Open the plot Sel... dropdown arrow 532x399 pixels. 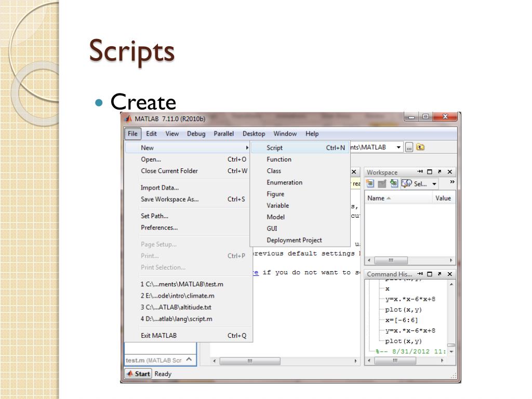[x=434, y=184]
